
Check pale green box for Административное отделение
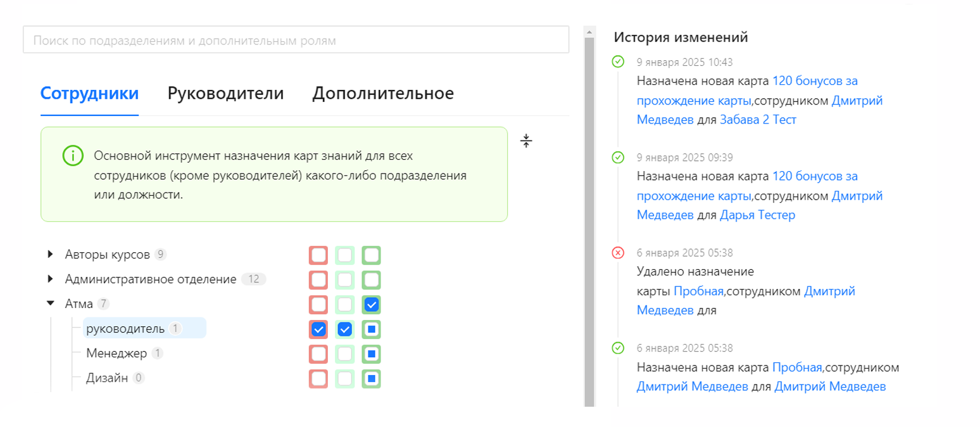coord(344,279)
